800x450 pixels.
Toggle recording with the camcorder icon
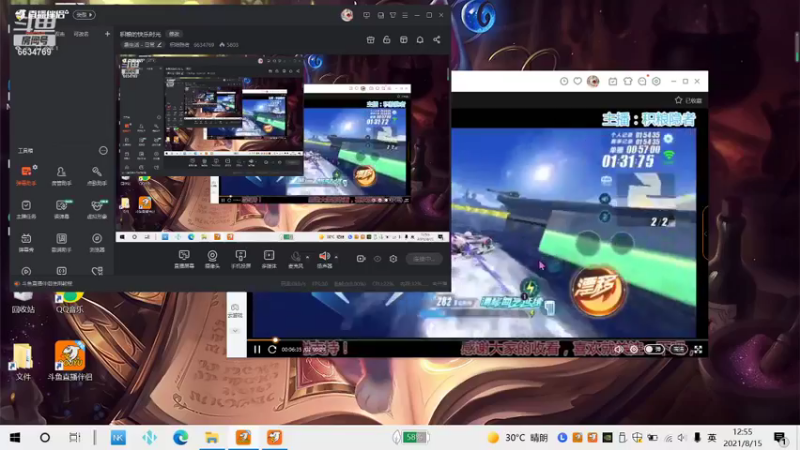361,259
